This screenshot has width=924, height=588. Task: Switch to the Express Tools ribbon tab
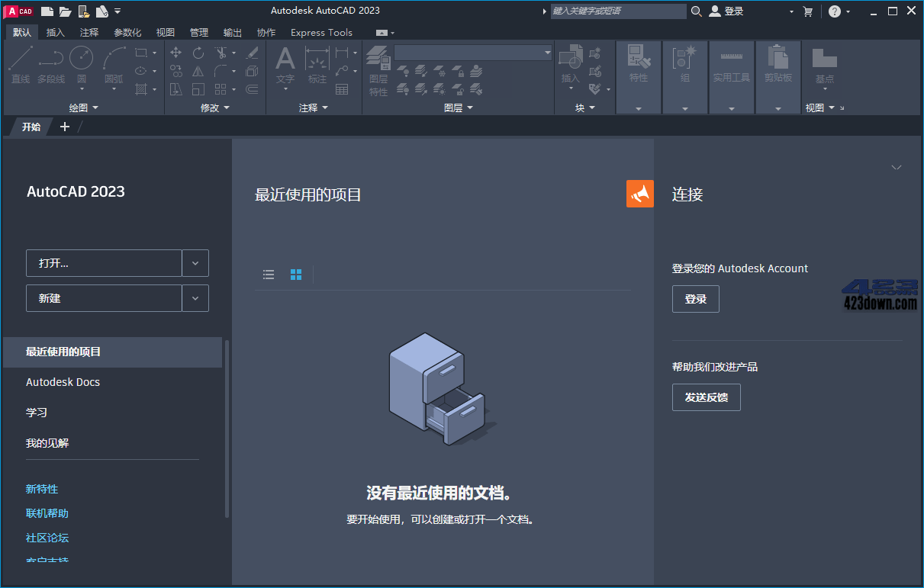coord(321,33)
